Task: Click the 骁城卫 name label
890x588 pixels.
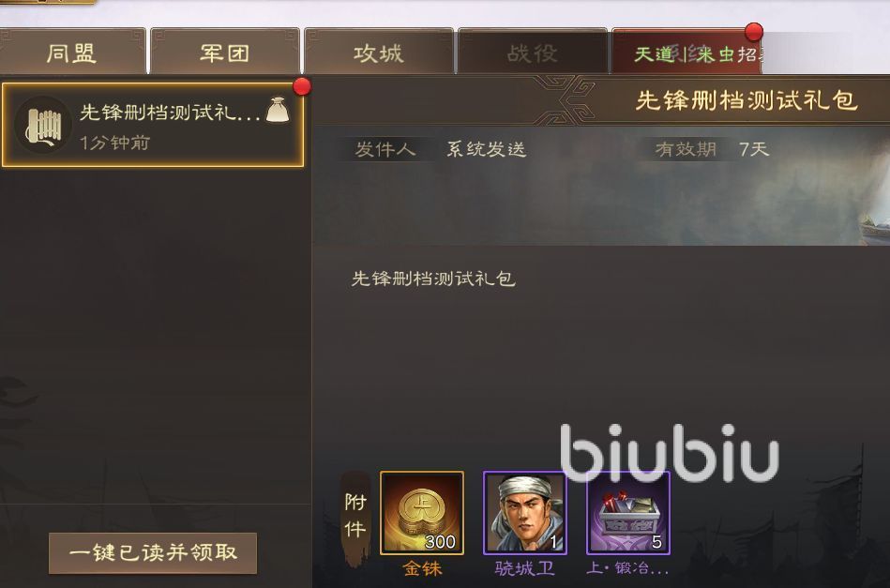Action: 525,568
